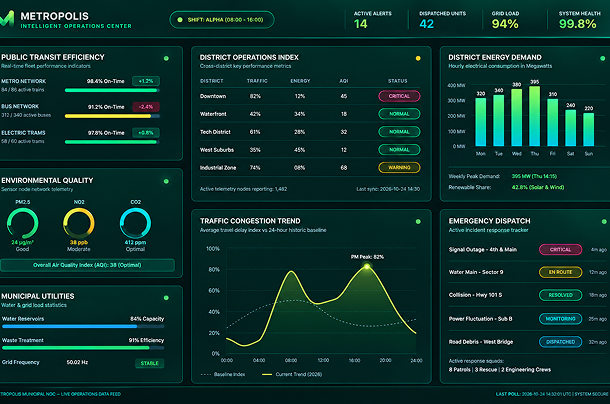Click Water Main EN ROUTE badge

(x=560, y=272)
